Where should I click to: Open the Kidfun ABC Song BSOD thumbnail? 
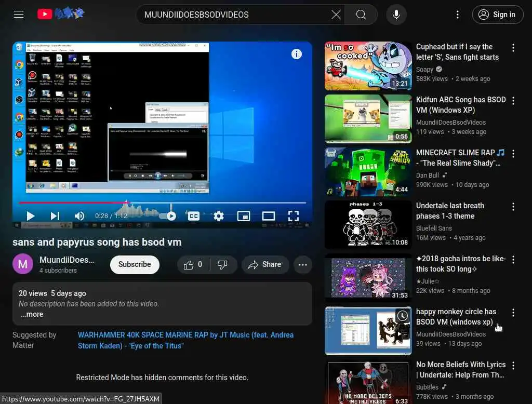coord(368,119)
